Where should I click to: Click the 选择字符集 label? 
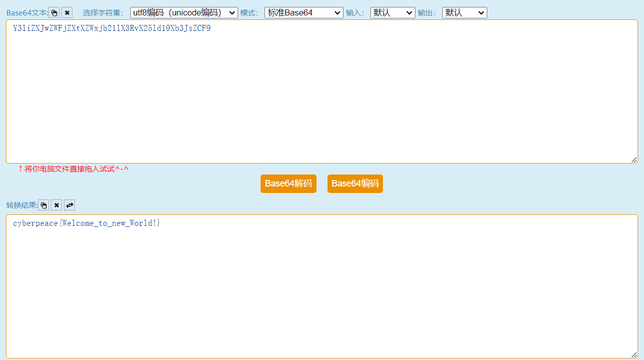point(103,13)
